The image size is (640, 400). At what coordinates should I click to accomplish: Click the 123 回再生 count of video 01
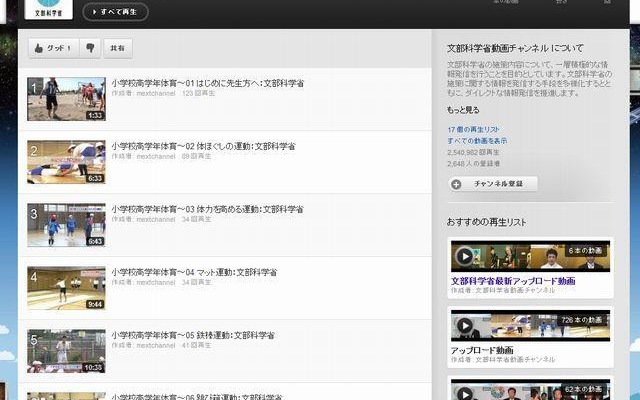click(x=198, y=93)
